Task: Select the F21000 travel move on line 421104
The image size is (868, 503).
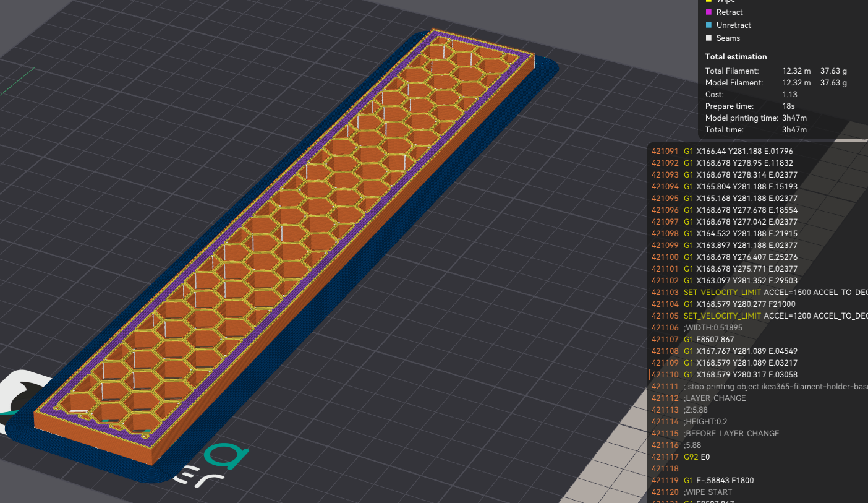Action: click(x=758, y=304)
